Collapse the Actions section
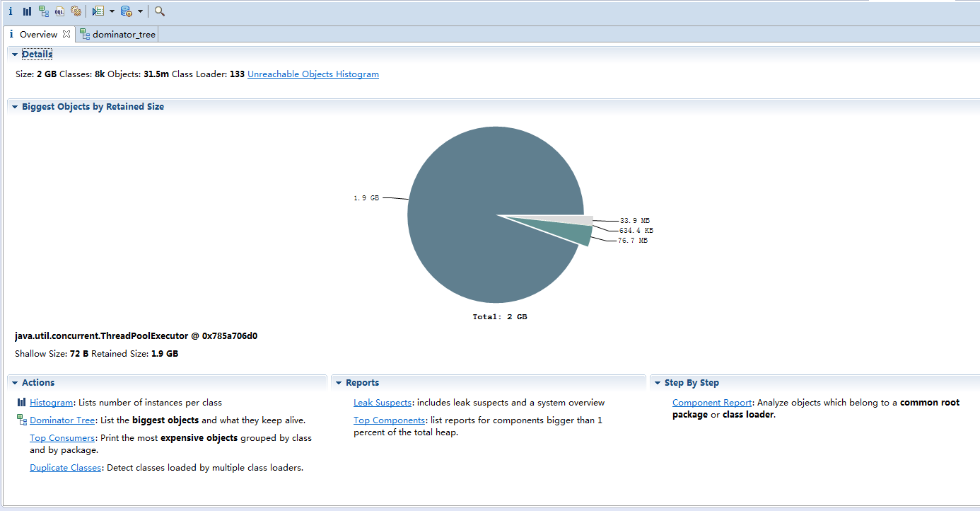 15,383
